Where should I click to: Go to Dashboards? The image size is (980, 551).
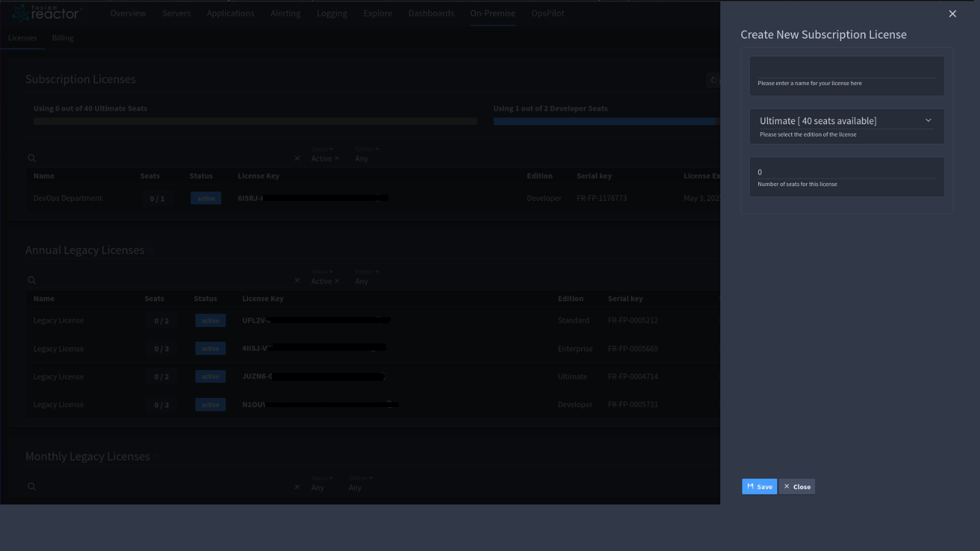click(431, 13)
